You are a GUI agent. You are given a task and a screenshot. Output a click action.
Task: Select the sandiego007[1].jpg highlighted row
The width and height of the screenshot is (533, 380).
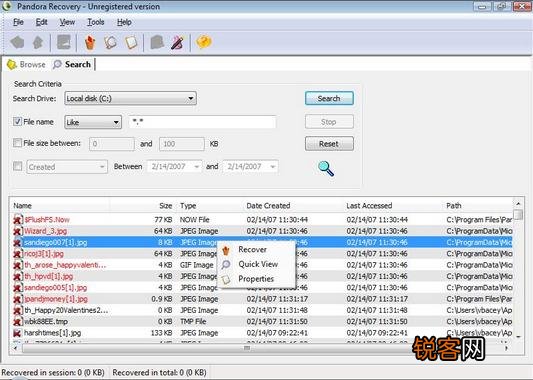tap(262, 242)
